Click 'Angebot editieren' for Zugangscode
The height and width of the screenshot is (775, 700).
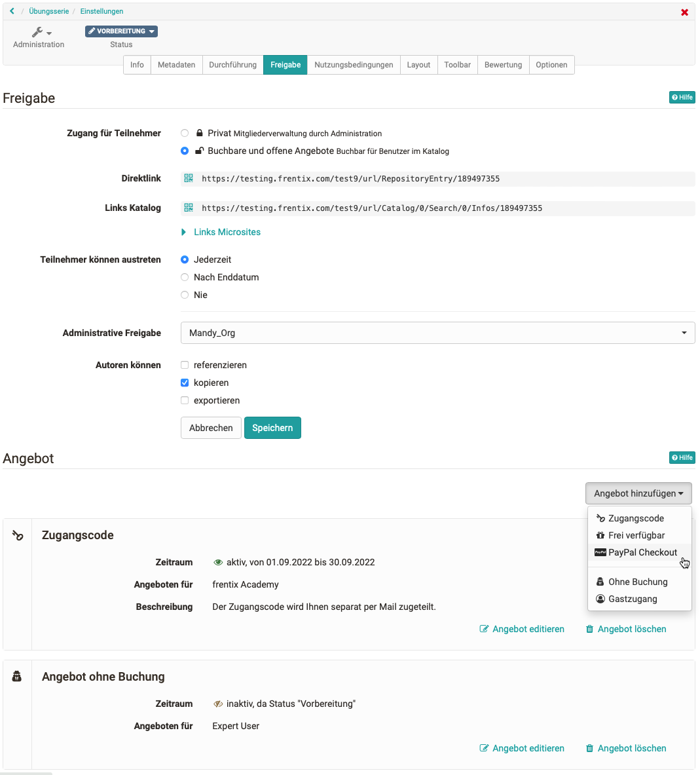(x=522, y=629)
